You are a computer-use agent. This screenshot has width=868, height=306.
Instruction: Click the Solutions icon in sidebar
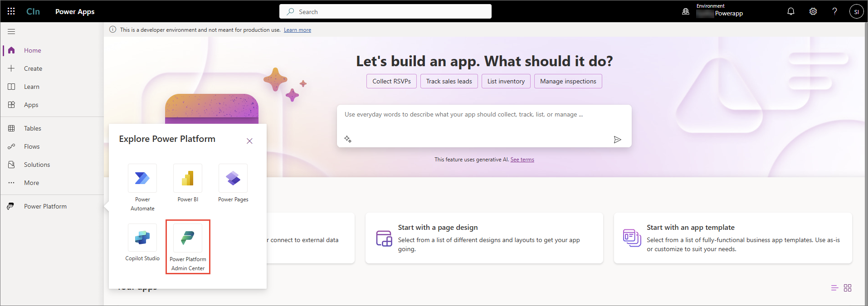[11, 165]
